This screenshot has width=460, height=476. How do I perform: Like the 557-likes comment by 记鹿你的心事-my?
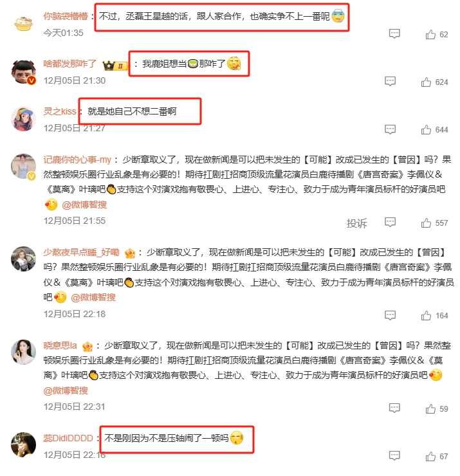(434, 223)
